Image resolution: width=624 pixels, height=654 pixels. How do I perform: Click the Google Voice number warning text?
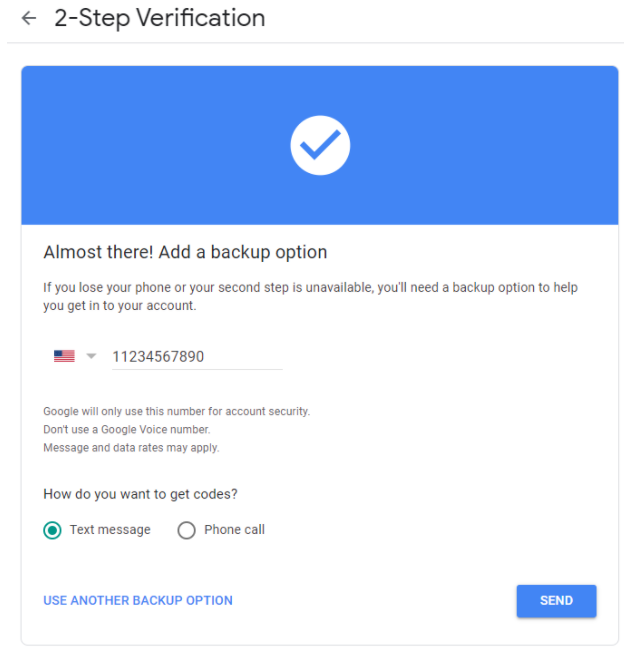(126, 429)
